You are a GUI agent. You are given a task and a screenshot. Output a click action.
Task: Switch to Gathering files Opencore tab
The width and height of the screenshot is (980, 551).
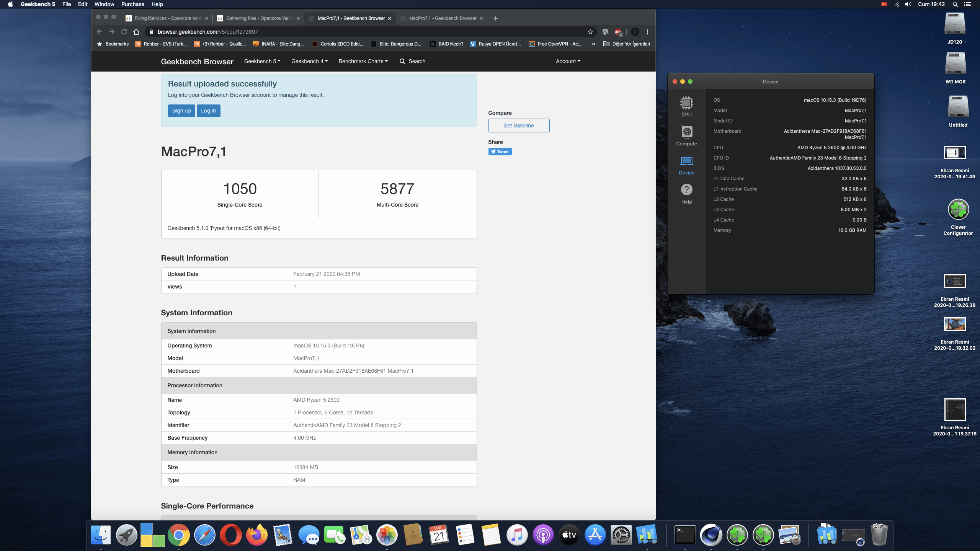tap(258, 18)
